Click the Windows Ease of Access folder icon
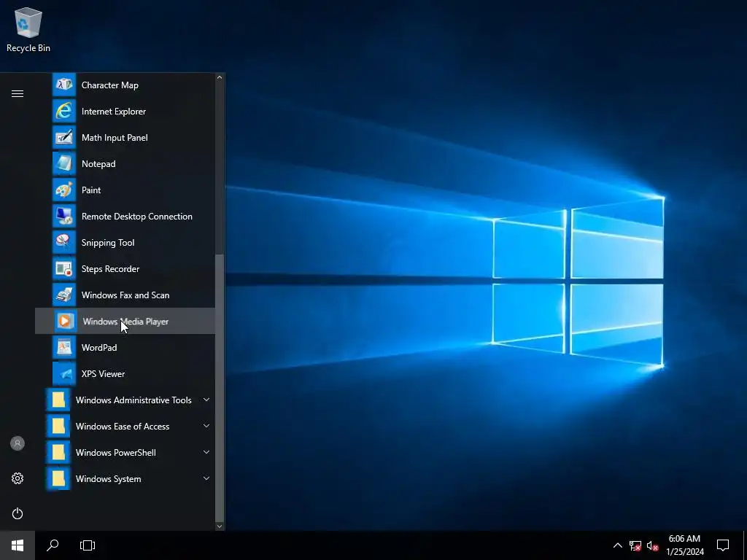 point(58,426)
